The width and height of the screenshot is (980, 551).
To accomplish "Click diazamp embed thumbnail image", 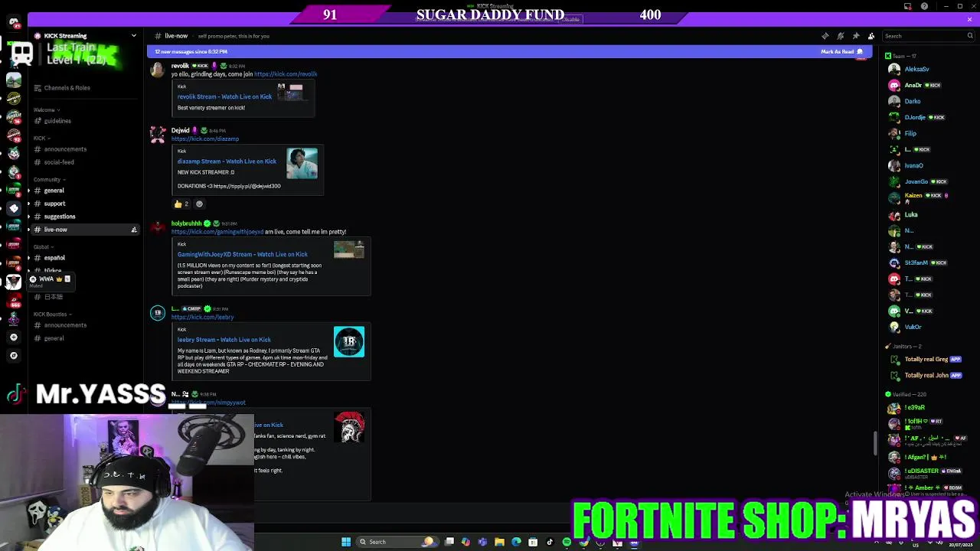I will (x=302, y=163).
